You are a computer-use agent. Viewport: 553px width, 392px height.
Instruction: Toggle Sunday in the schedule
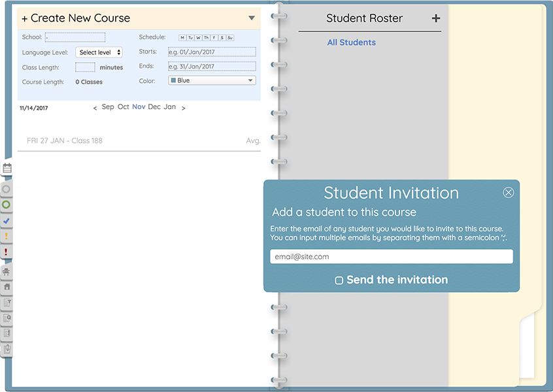230,37
